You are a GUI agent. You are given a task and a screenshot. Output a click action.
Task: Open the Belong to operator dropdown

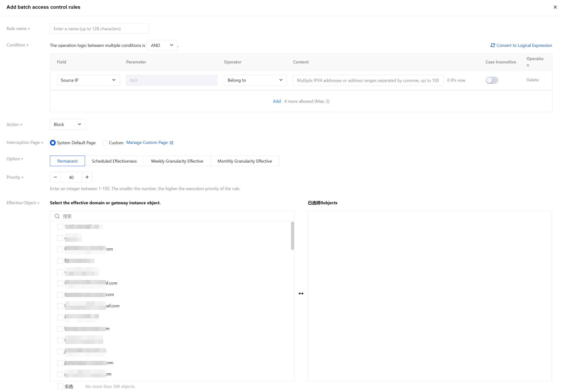[x=255, y=80]
